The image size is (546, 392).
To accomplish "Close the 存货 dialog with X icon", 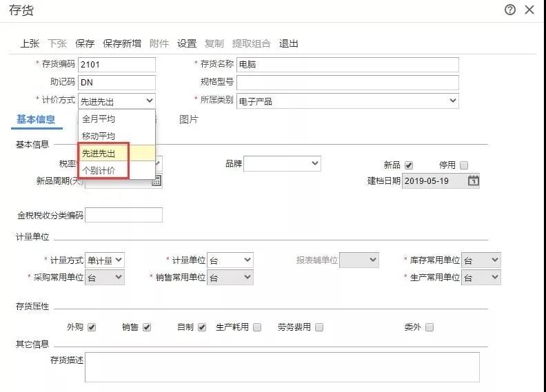I will [529, 10].
